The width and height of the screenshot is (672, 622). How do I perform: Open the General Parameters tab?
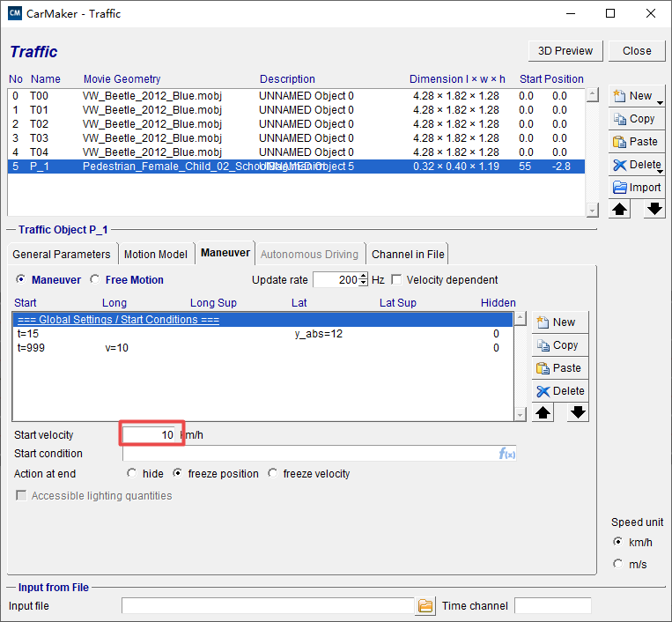pyautogui.click(x=62, y=255)
